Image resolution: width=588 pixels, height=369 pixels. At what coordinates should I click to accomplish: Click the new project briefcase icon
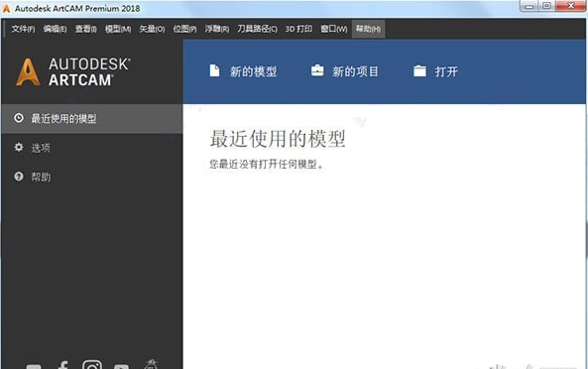[317, 70]
